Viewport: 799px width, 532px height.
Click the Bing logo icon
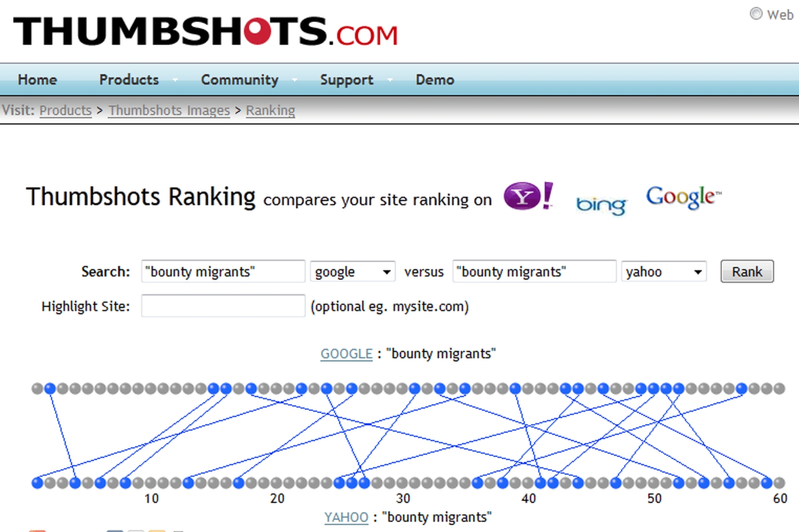tap(601, 204)
